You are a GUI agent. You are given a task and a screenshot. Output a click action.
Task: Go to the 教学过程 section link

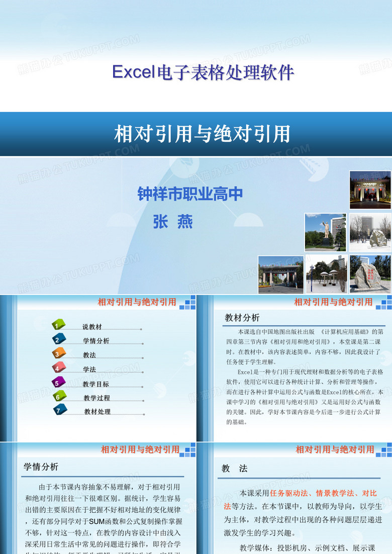[96, 398]
